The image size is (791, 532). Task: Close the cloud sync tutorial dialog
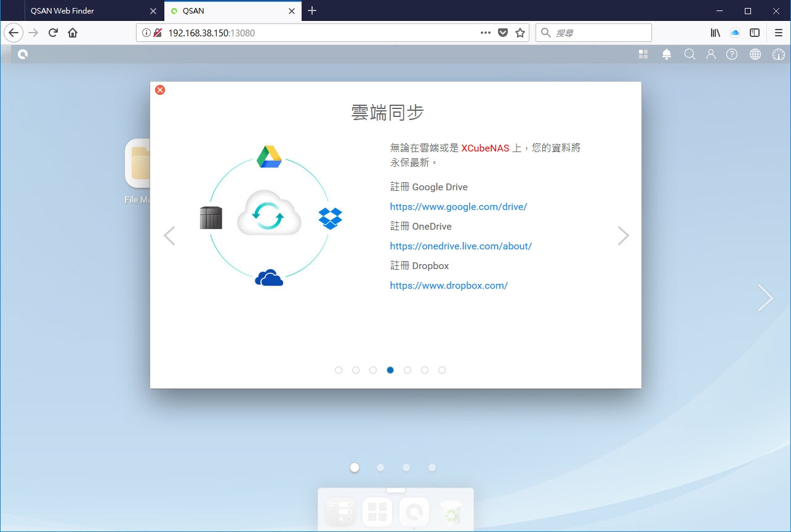point(160,90)
